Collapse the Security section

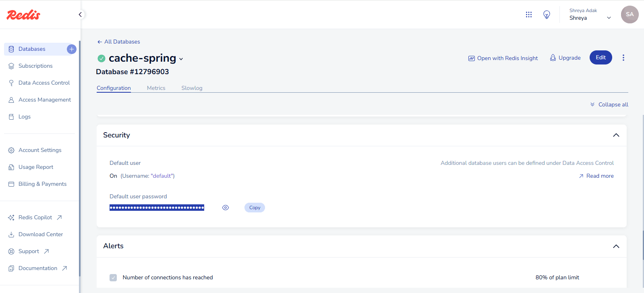pos(616,135)
